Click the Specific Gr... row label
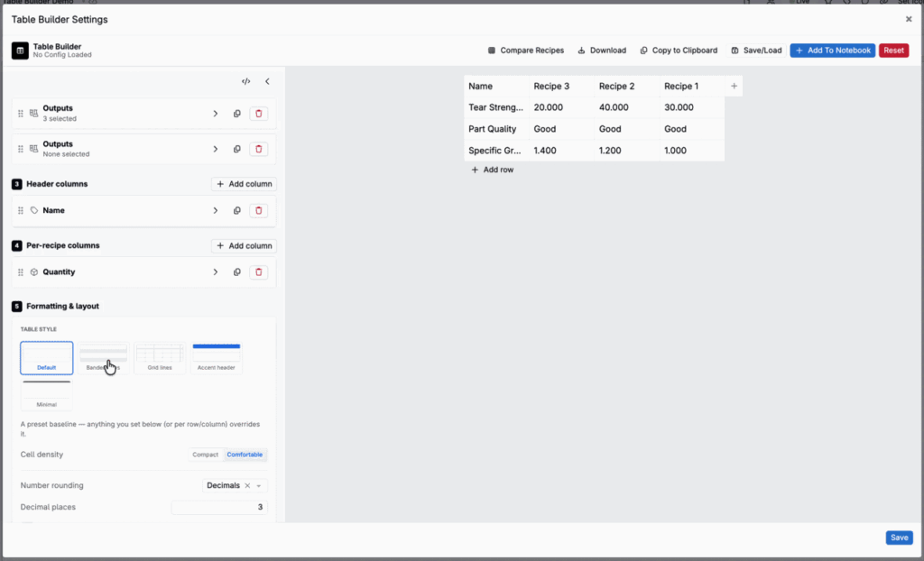924x561 pixels. [496, 151]
